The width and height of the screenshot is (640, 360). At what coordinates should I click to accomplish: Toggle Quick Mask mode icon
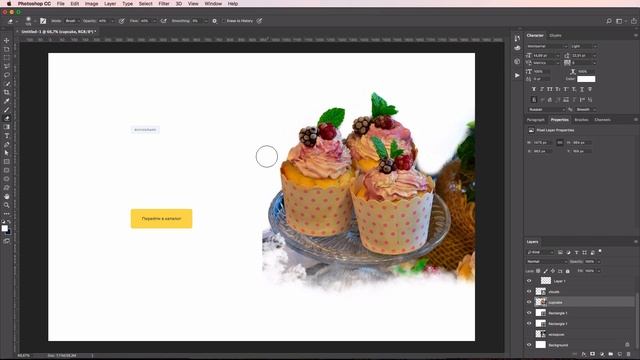(7, 241)
